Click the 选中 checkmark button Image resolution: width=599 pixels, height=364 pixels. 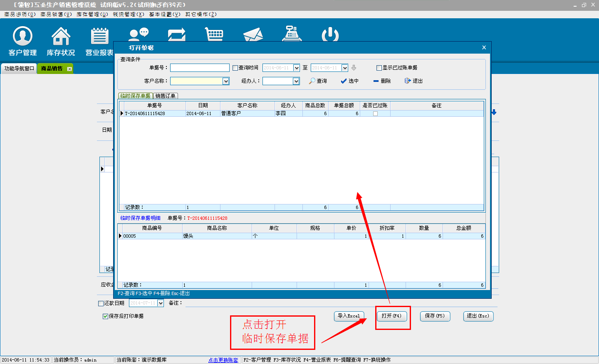349,81
